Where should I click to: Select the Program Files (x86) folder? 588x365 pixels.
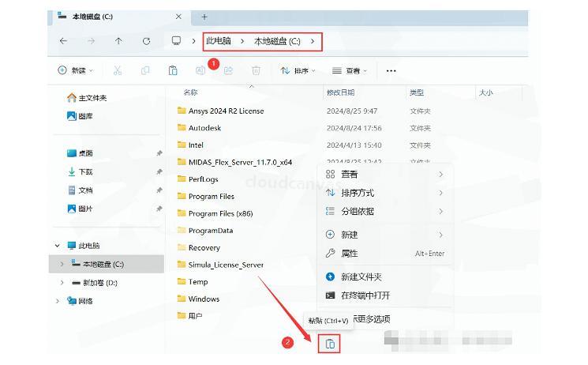pyautogui.click(x=215, y=213)
